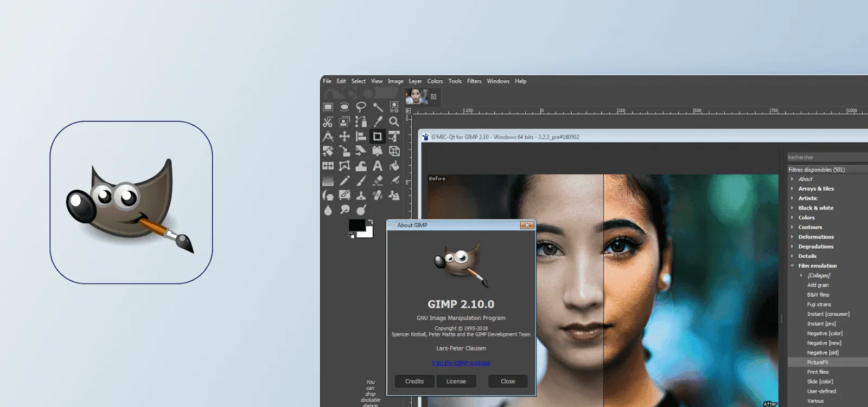Open the Windows menu

[x=498, y=81]
